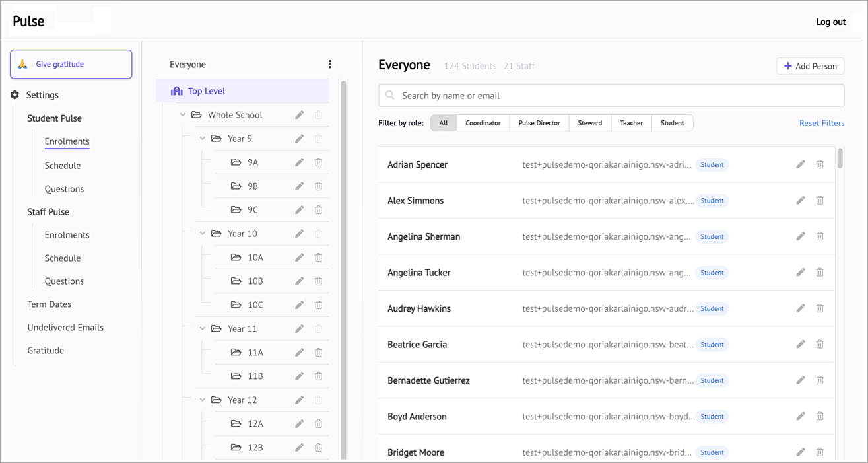Click trash icon for Beatrice Garcia
The image size is (868, 463).
tap(820, 344)
